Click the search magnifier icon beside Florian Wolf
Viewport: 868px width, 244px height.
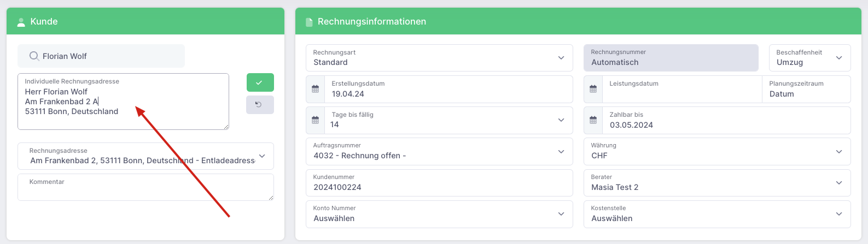click(x=34, y=56)
